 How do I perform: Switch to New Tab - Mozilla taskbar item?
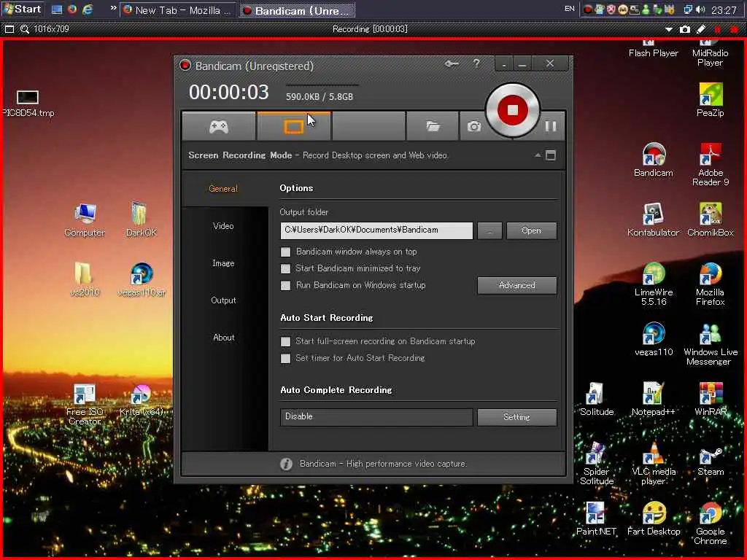[177, 10]
